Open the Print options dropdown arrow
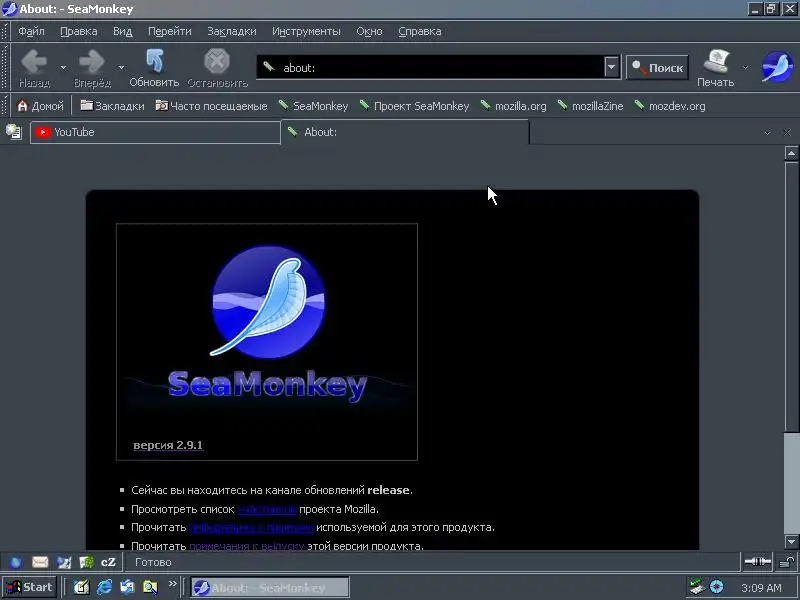Screen dimensions: 800x600 pyautogui.click(x=745, y=67)
